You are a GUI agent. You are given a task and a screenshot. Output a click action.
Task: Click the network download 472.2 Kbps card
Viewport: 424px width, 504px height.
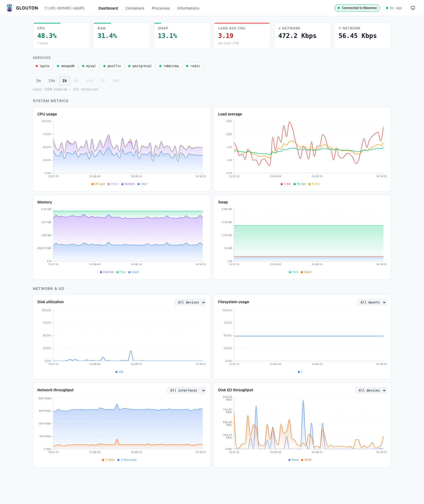pyautogui.click(x=302, y=36)
